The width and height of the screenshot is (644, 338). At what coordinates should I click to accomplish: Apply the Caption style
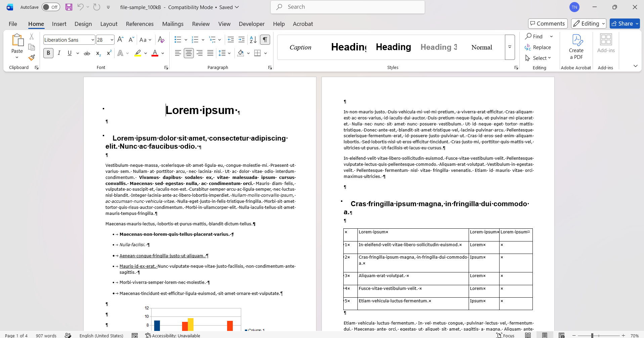click(x=301, y=47)
